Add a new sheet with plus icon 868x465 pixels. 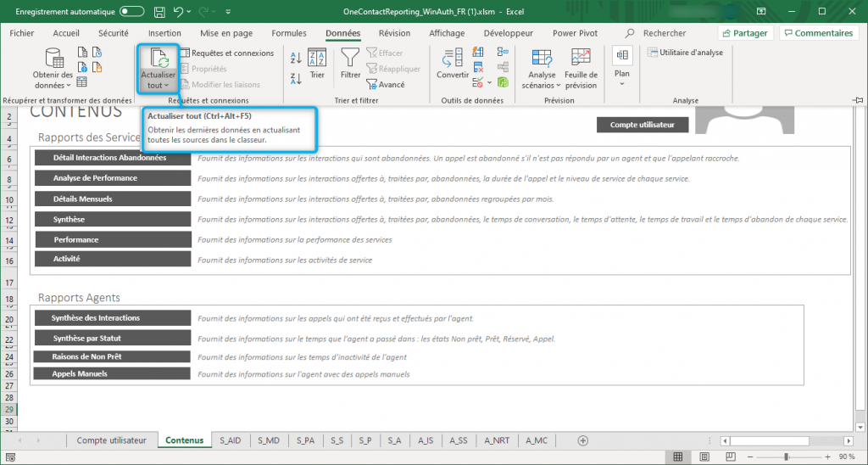point(582,440)
